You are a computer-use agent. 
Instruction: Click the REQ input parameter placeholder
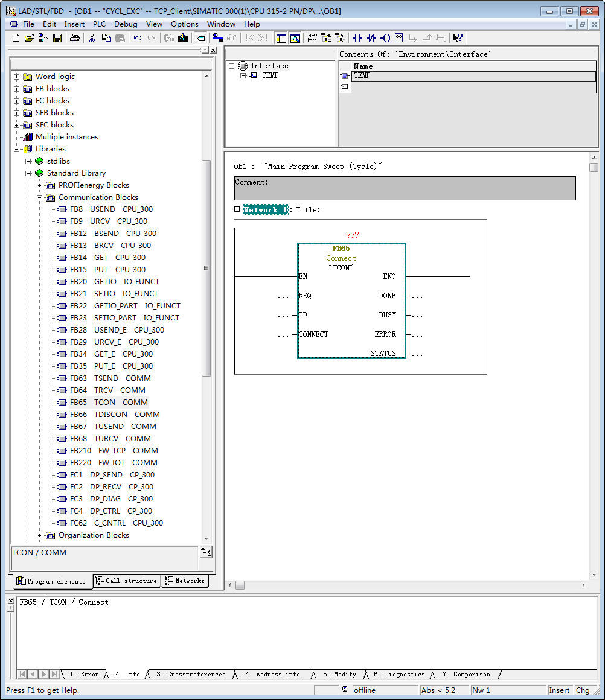[283, 296]
